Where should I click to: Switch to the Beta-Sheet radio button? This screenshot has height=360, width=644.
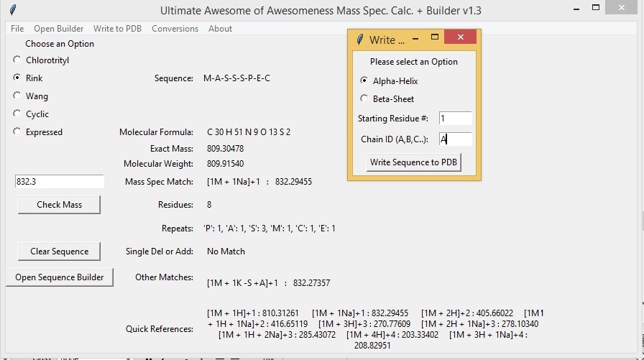tap(364, 98)
